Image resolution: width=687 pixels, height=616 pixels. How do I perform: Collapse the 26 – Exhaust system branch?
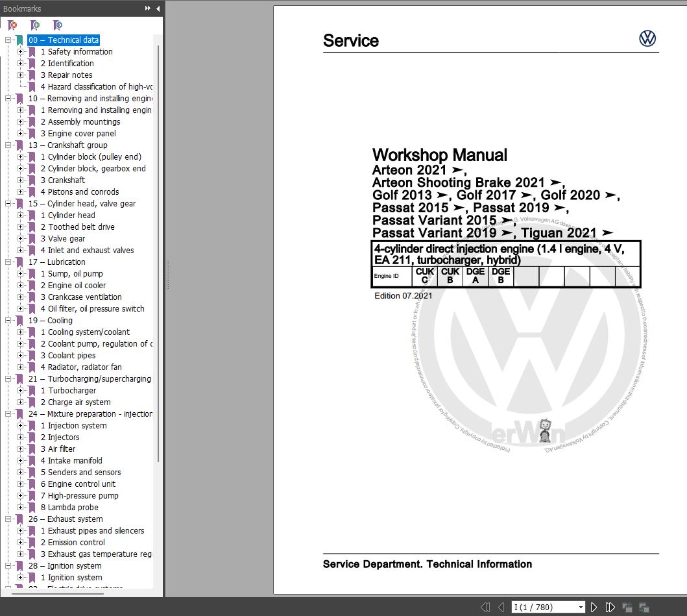(8, 519)
